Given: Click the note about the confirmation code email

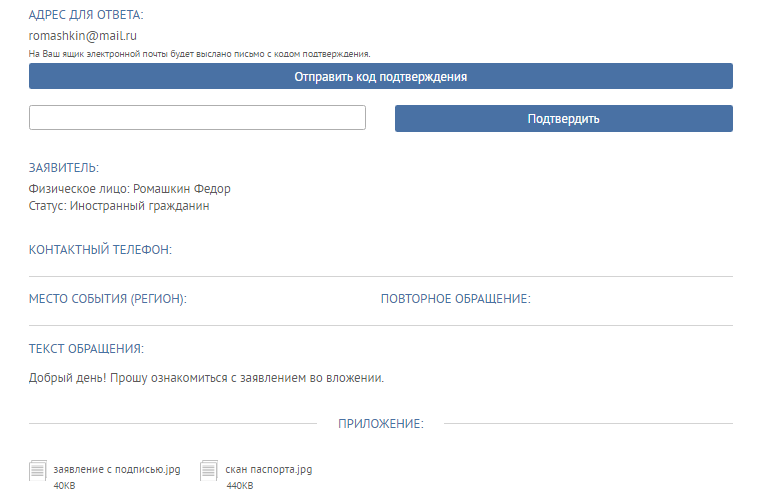Looking at the screenshot, I should [200, 53].
